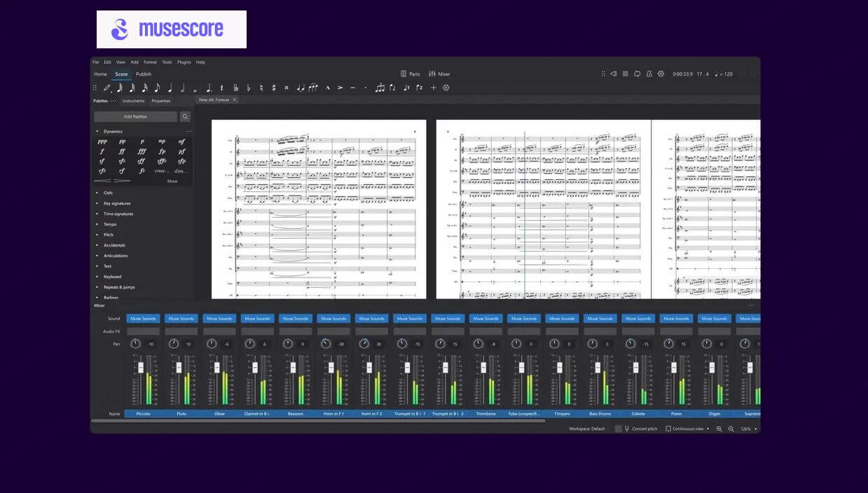Image resolution: width=868 pixels, height=493 pixels.
Task: Choose the dotted note icon
Action: point(209,88)
